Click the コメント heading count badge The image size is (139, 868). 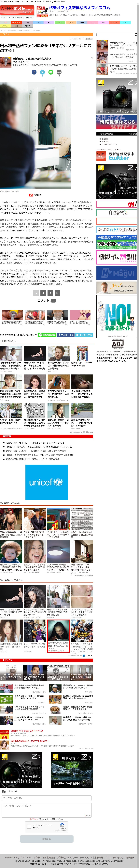(53, 300)
